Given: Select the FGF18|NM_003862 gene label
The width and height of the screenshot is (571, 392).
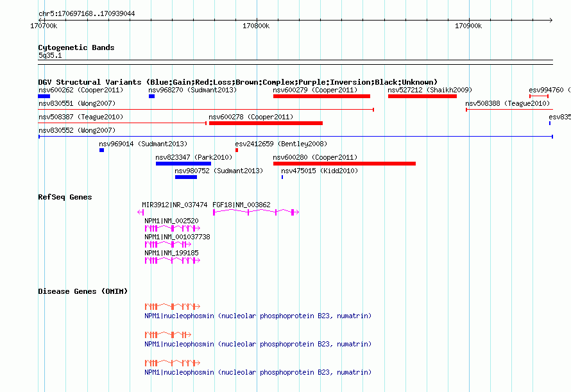Looking at the screenshot, I should tap(241, 205).
